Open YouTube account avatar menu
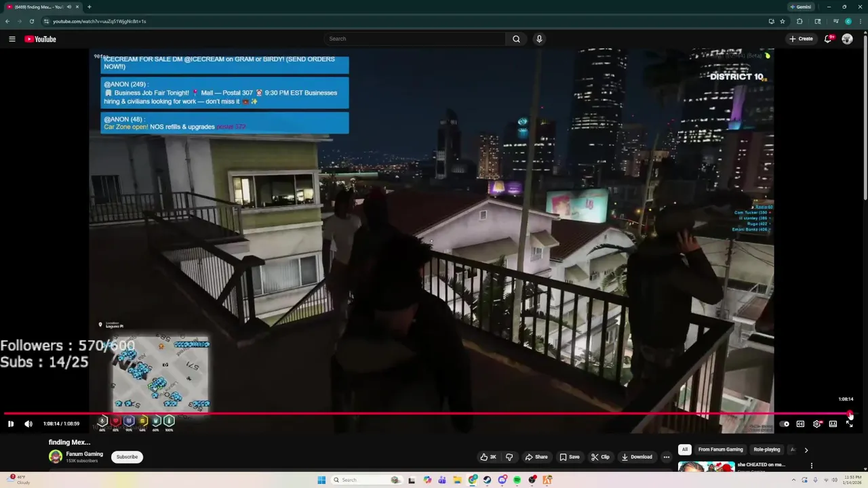The height and width of the screenshot is (488, 868). pyautogui.click(x=847, y=39)
